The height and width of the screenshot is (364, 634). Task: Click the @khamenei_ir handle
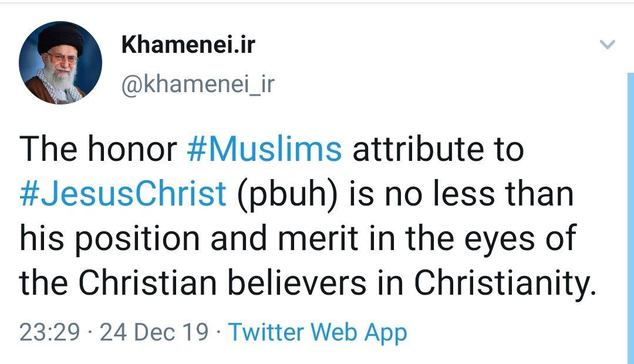[x=198, y=85]
